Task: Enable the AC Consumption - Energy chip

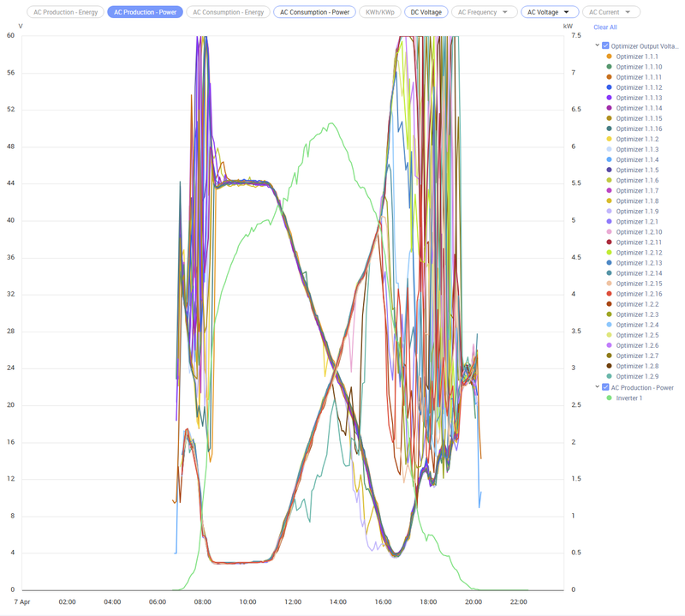Action: [228, 12]
